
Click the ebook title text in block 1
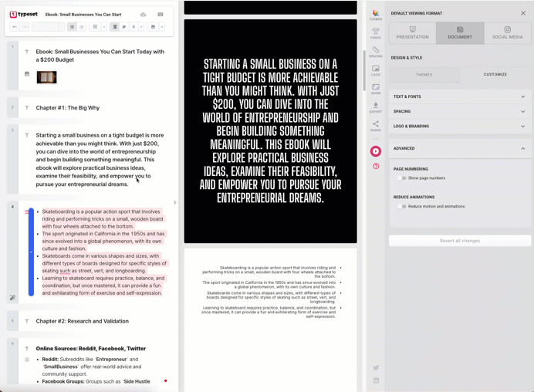pyautogui.click(x=100, y=56)
